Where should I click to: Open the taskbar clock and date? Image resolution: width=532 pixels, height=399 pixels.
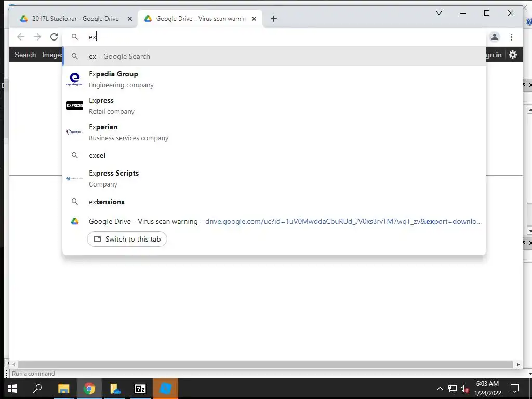487,389
